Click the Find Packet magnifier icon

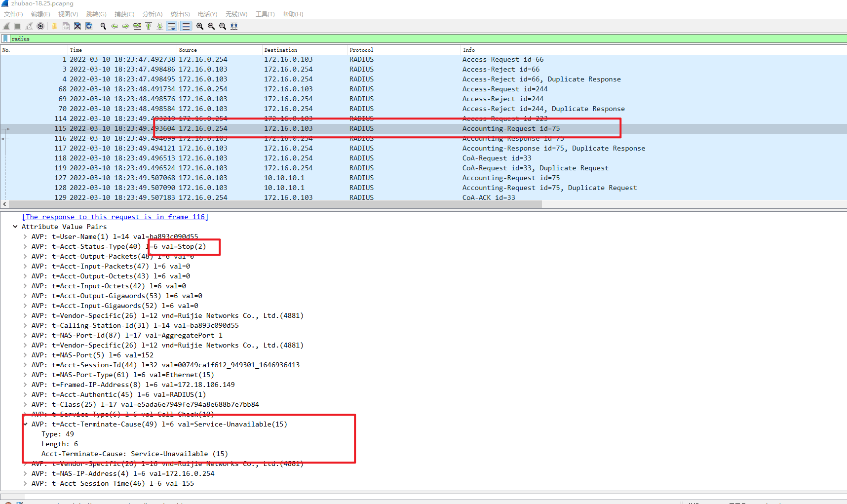[103, 26]
